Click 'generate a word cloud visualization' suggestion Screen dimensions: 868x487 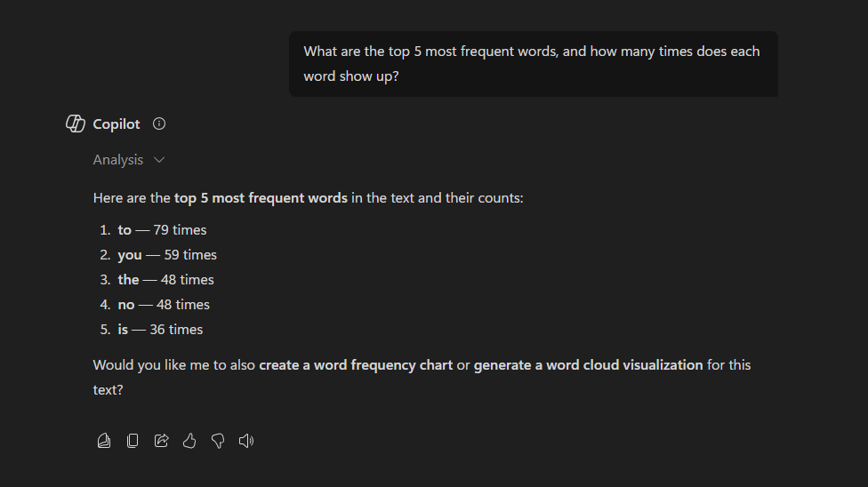point(588,365)
